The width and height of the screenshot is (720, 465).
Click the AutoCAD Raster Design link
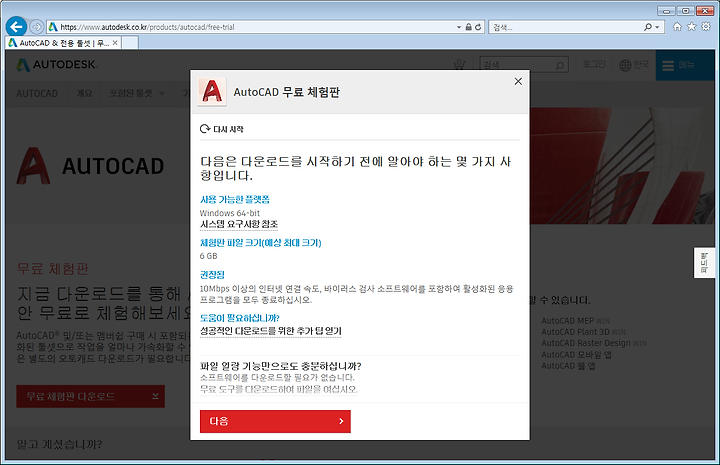(x=594, y=343)
